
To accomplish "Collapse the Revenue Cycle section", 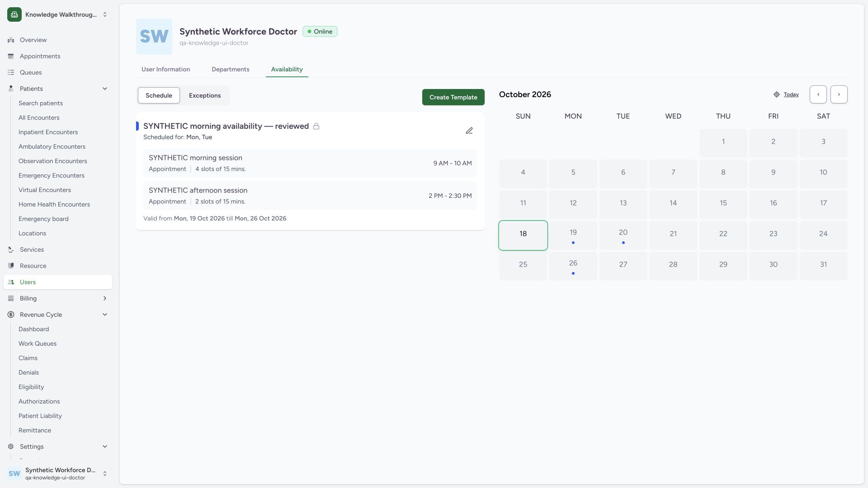I will click(x=105, y=314).
